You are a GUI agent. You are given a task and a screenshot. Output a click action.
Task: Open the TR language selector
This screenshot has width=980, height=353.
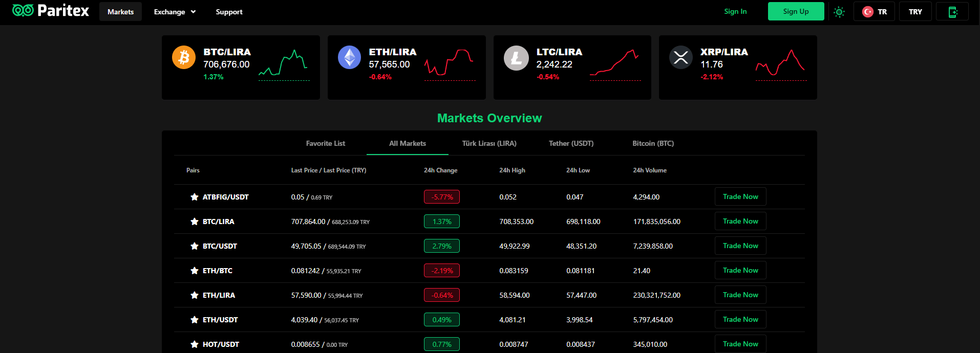tap(874, 12)
